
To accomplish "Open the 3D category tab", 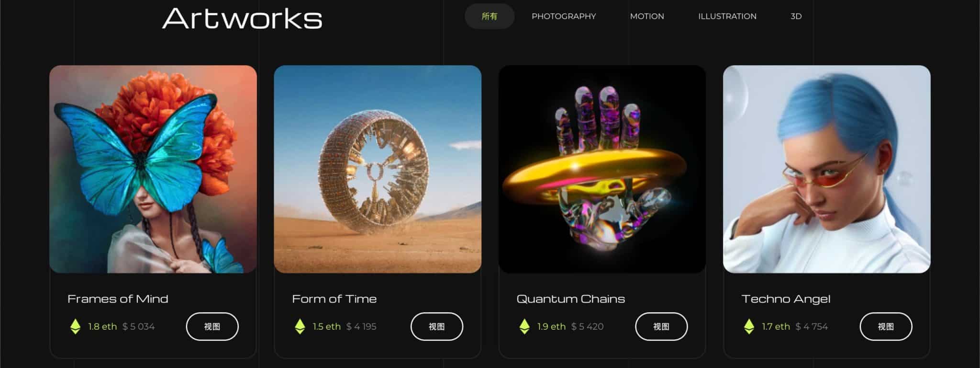I will click(x=796, y=16).
